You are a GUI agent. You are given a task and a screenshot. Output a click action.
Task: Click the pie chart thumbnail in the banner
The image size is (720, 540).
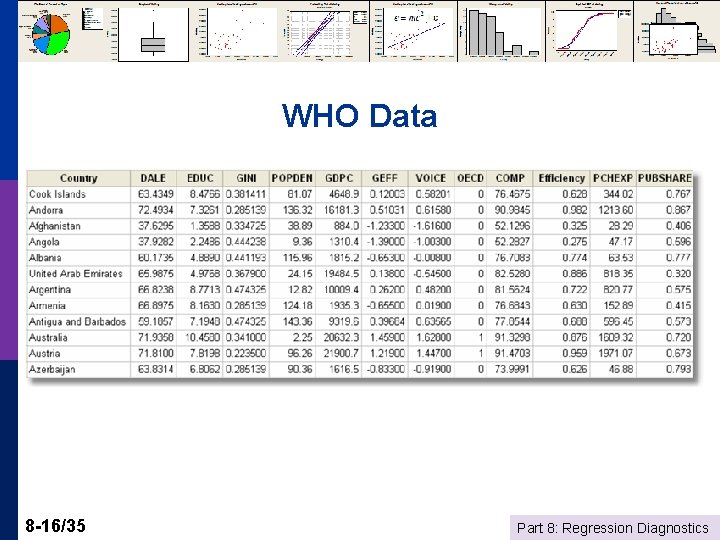(x=61, y=31)
